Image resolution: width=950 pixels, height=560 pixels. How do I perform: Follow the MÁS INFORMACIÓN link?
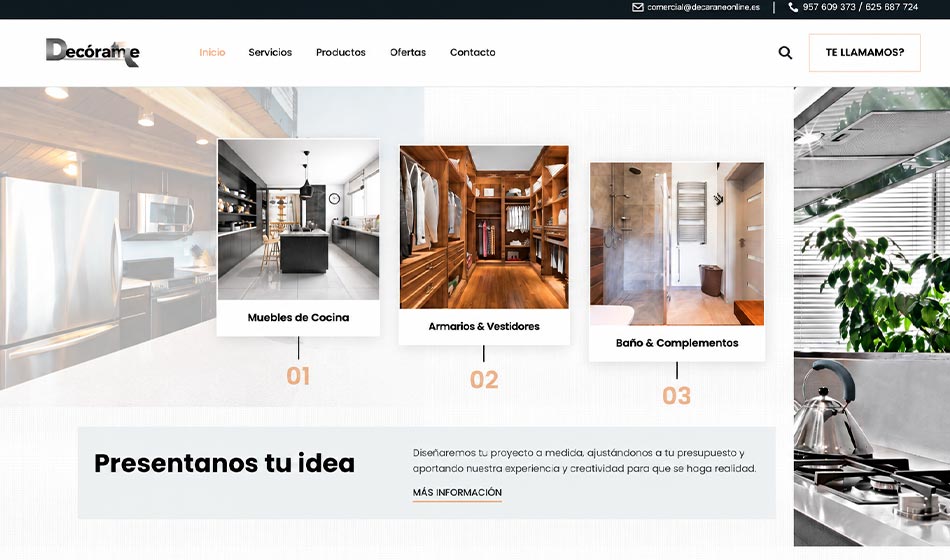[457, 493]
